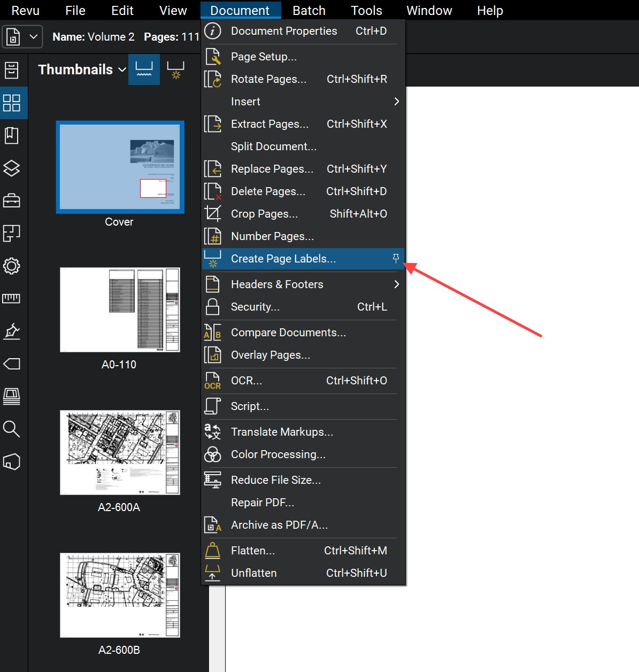Select the A2-600A page thumbnail
Image resolution: width=639 pixels, height=672 pixels.
(120, 453)
